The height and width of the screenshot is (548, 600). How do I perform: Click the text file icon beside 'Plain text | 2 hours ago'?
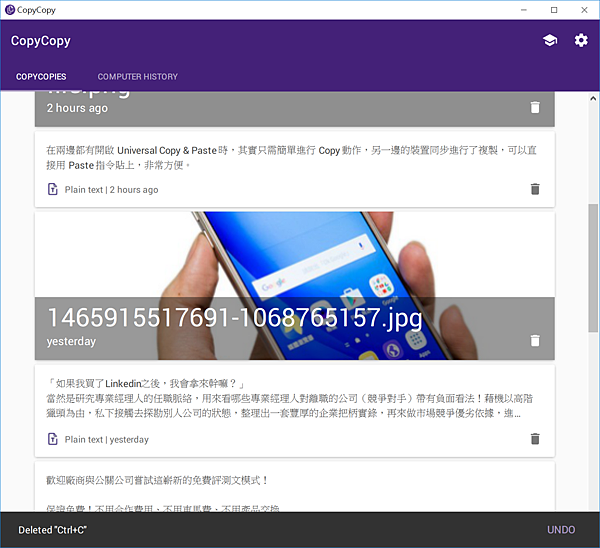tap(52, 189)
